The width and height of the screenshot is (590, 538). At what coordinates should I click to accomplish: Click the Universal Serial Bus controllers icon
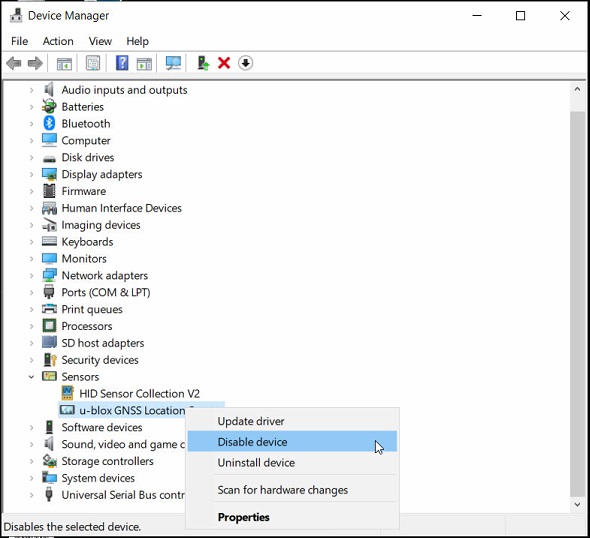pos(49,494)
